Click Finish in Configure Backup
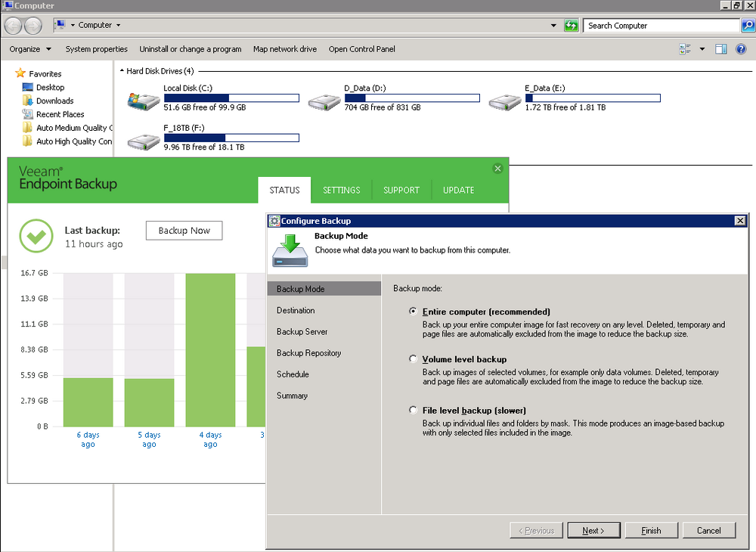 pyautogui.click(x=652, y=530)
